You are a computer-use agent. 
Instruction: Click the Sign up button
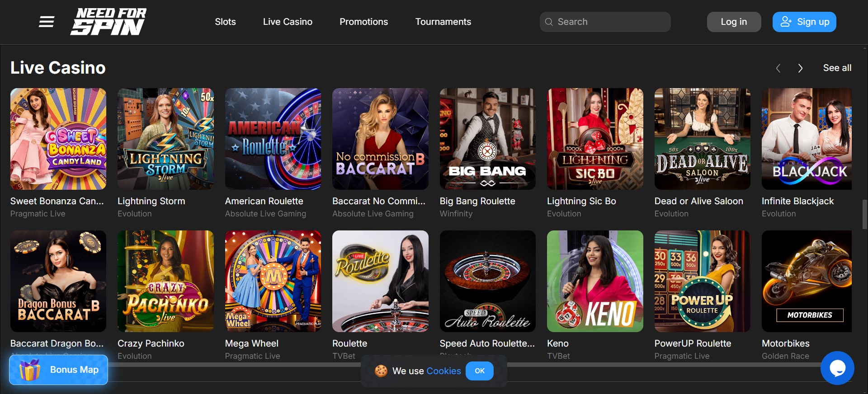(804, 22)
